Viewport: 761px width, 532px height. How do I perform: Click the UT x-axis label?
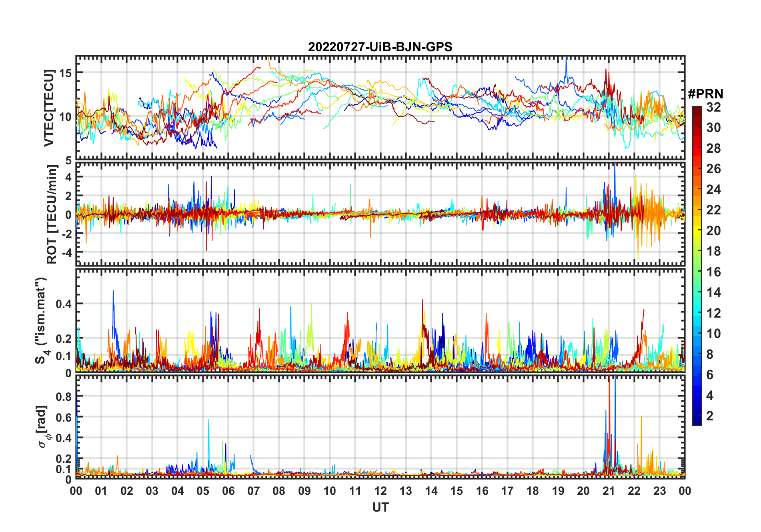point(380,508)
